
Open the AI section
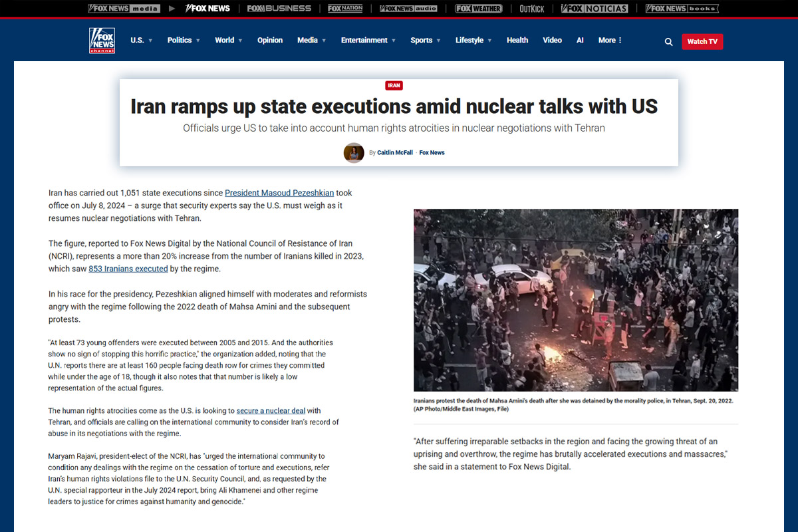pos(580,41)
